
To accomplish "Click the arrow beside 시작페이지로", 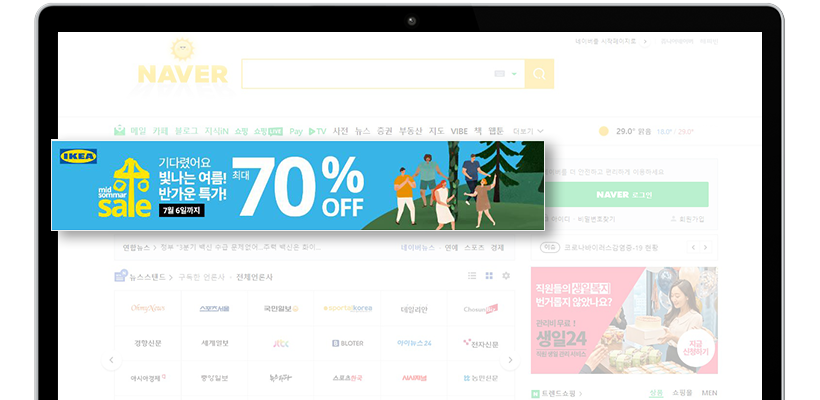I will pyautogui.click(x=645, y=41).
